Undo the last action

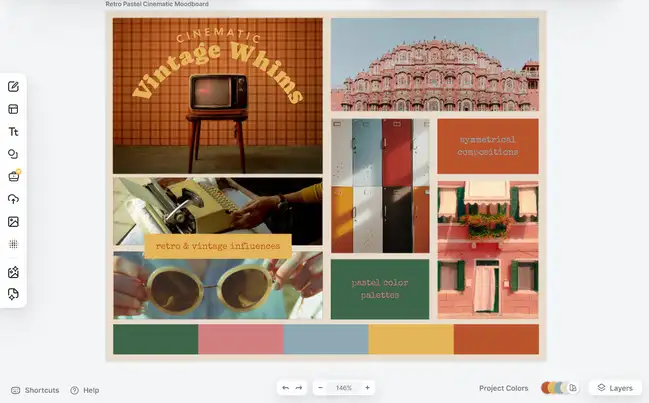pos(285,388)
